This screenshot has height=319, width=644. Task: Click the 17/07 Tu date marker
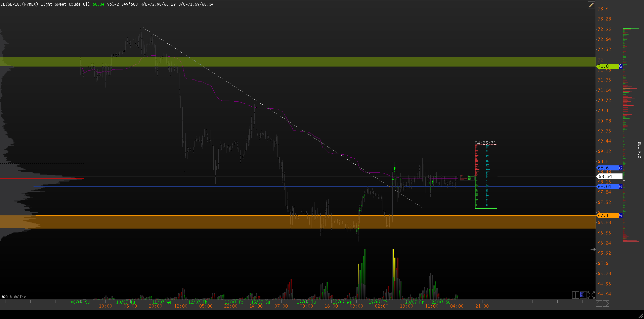(306, 302)
